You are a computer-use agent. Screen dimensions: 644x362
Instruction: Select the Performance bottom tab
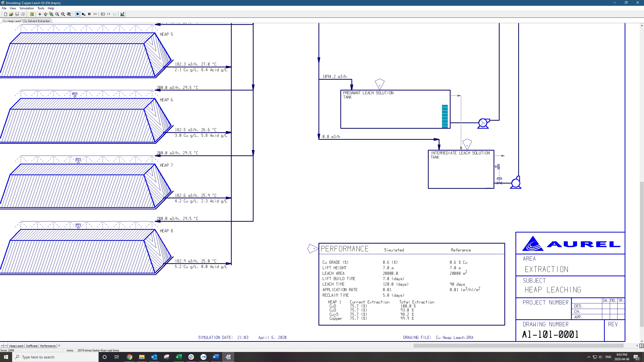click(48, 346)
